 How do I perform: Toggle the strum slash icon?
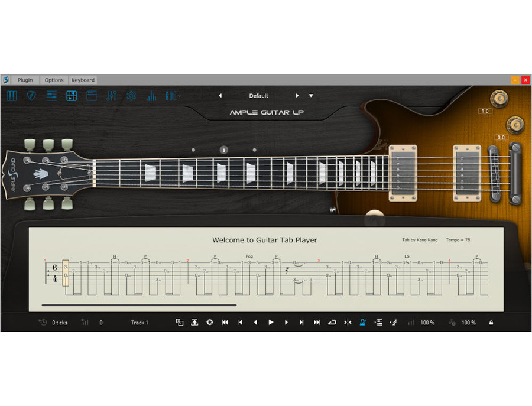pos(393,322)
